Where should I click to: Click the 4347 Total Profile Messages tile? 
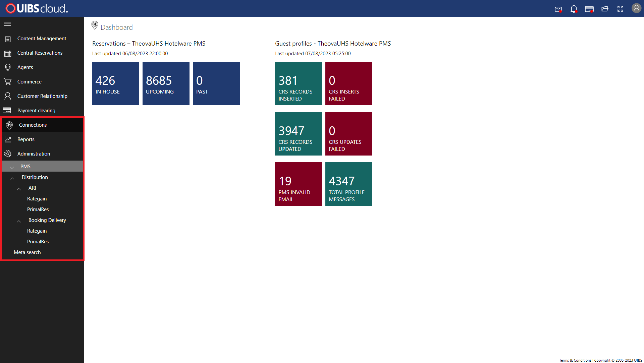(349, 184)
